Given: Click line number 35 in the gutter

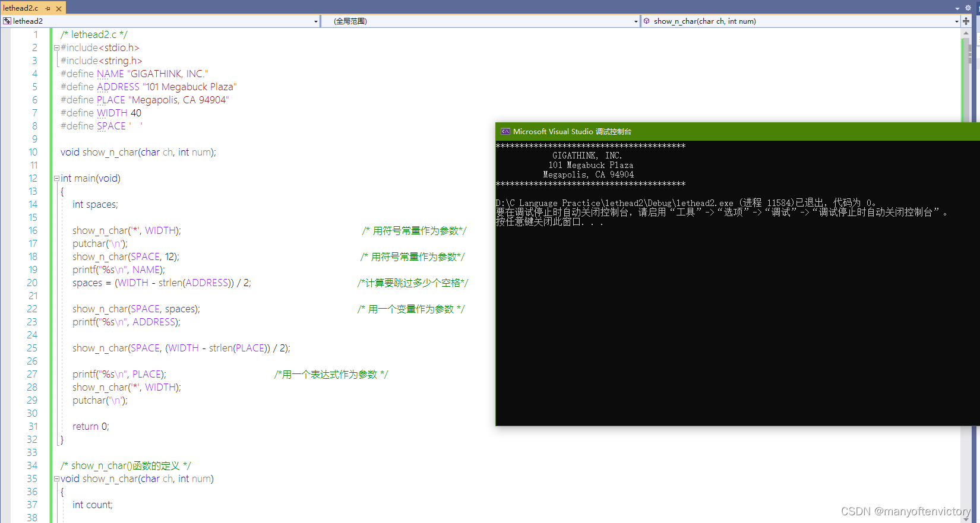Looking at the screenshot, I should tap(32, 478).
